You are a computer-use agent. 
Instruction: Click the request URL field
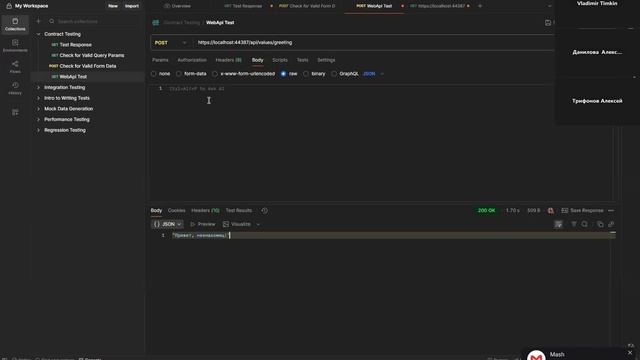[373, 42]
